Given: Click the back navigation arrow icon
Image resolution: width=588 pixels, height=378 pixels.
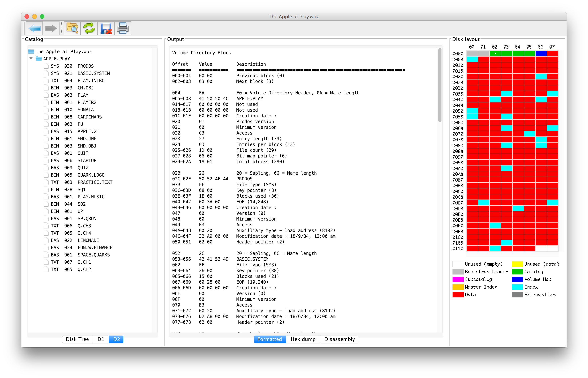Looking at the screenshot, I should [x=35, y=28].
